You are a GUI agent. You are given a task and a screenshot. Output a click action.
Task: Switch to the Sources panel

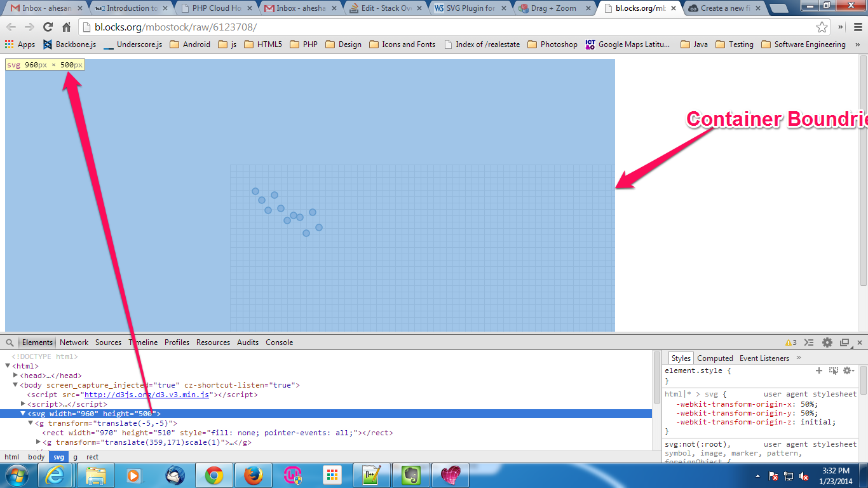[108, 342]
